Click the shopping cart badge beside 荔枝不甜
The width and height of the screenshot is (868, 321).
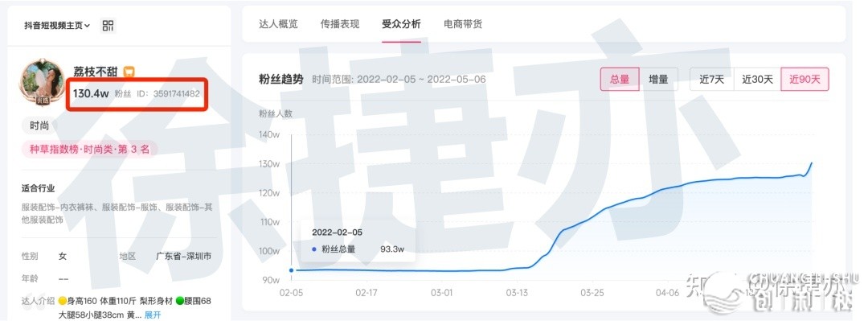coord(129,72)
